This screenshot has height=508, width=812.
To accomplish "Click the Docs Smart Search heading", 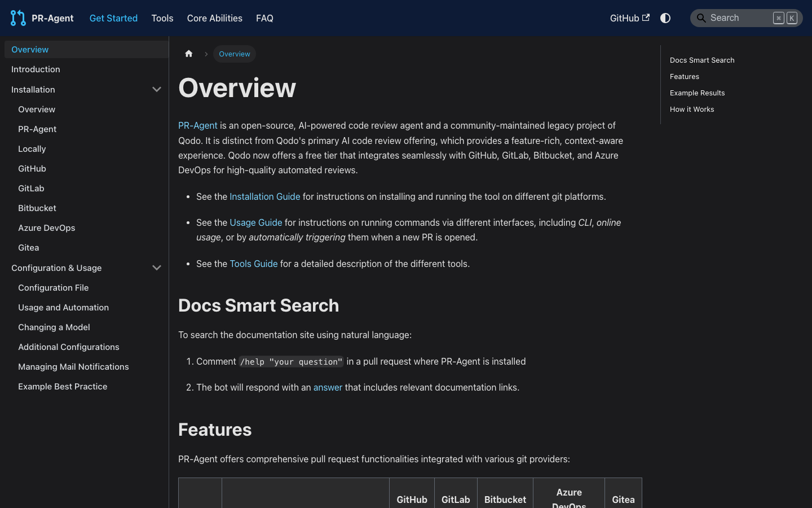I will [259, 305].
